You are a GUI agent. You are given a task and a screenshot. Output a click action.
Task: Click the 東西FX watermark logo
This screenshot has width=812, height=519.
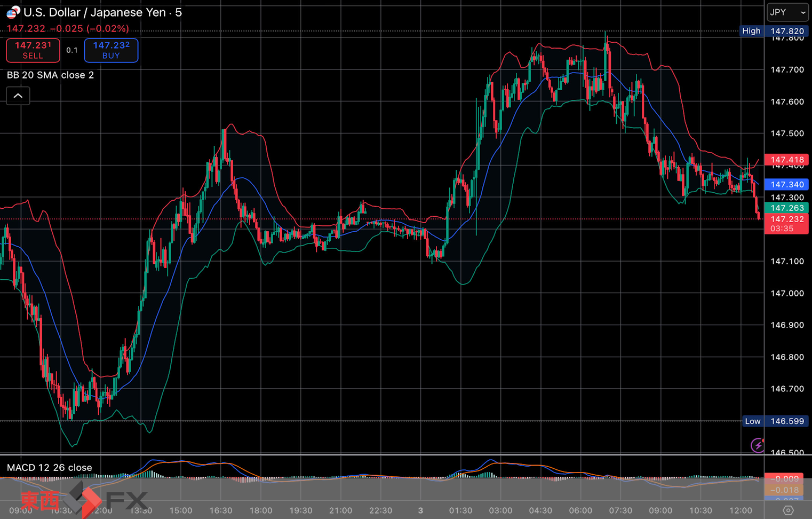83,500
